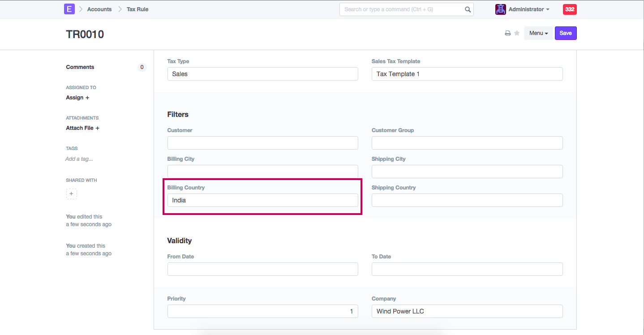Screen dimensions: 644x335
Task: Click the print icon next to Menu
Action: tap(507, 33)
